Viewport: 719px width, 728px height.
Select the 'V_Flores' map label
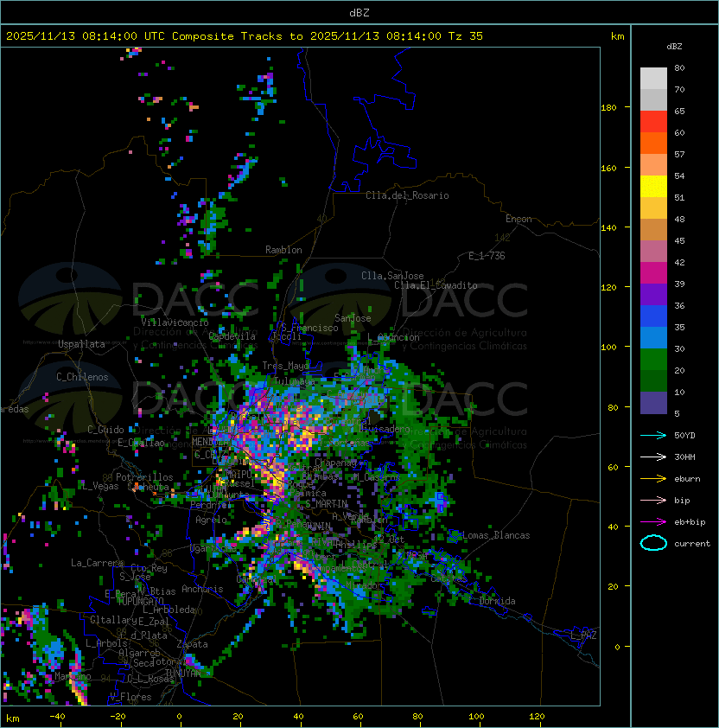coord(130,697)
